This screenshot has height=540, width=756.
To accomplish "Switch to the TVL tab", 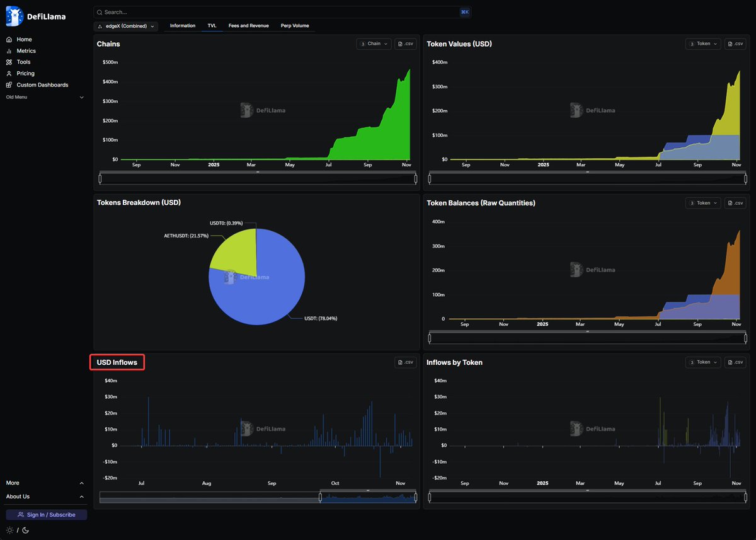I will [x=212, y=26].
